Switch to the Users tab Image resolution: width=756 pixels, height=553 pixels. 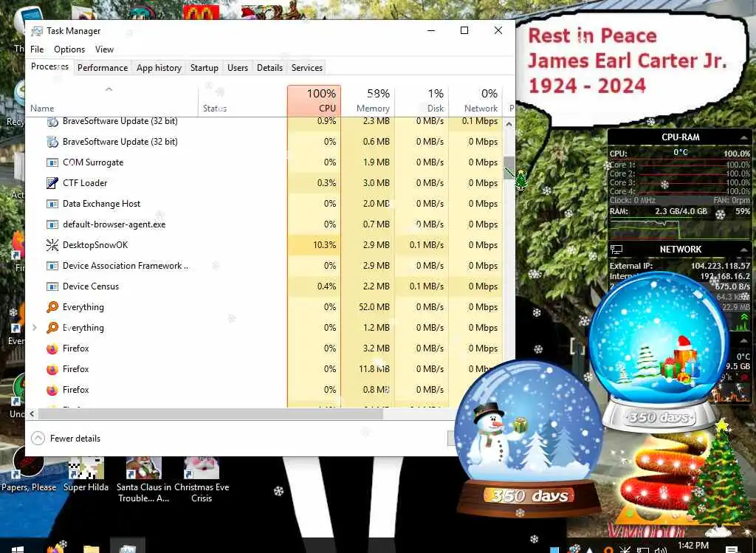pyautogui.click(x=238, y=68)
